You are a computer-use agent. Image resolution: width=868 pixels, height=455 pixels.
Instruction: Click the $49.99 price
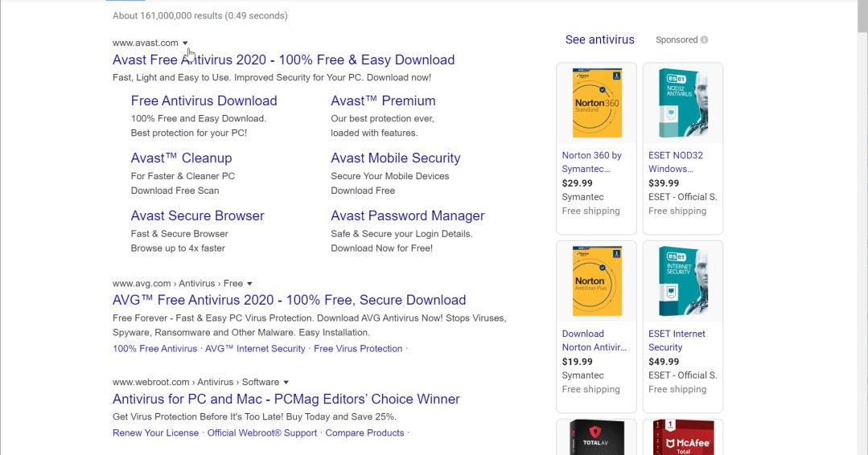663,362
